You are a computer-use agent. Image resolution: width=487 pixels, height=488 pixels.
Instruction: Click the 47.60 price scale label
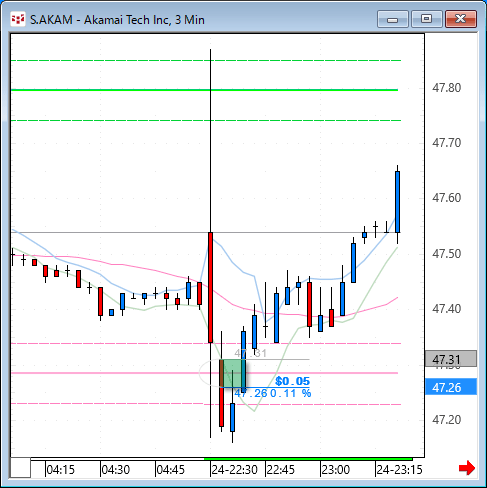pyautogui.click(x=447, y=198)
